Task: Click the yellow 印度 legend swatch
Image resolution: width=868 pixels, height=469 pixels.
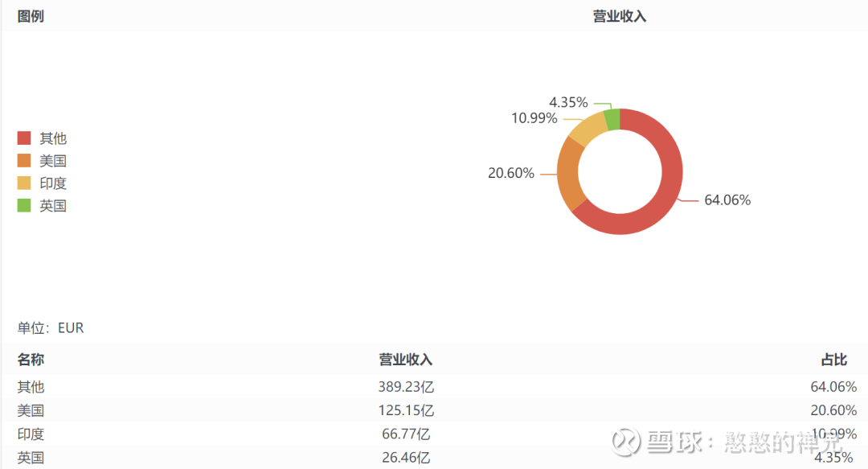Action: [24, 183]
